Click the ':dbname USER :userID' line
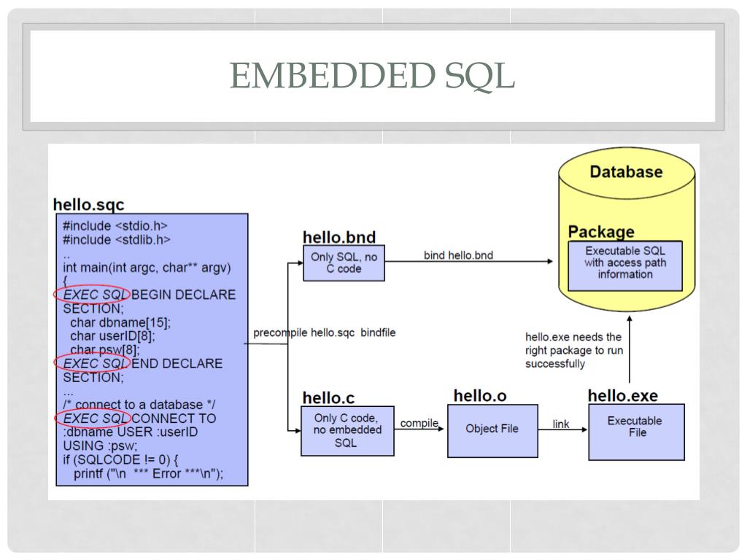 click(130, 432)
